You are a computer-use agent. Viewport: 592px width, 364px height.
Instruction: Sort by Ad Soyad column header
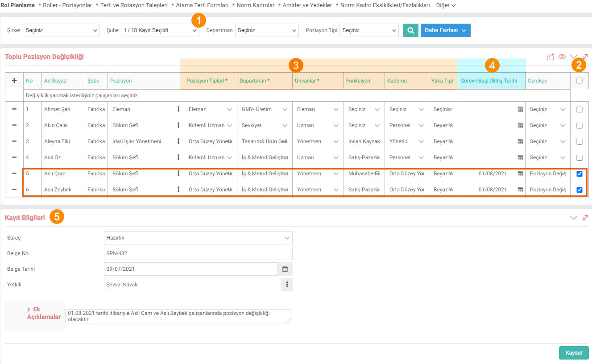[55, 81]
